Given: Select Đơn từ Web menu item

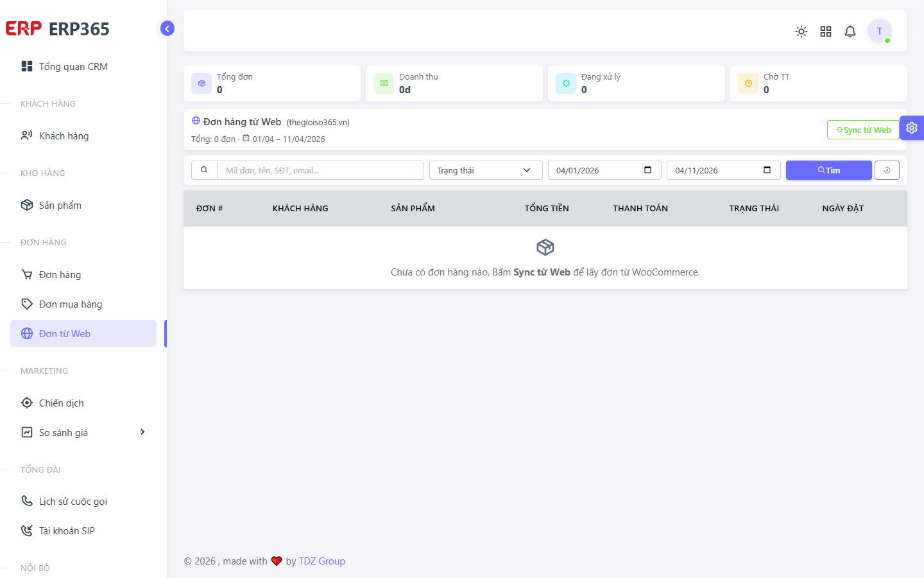Looking at the screenshot, I should [x=83, y=333].
